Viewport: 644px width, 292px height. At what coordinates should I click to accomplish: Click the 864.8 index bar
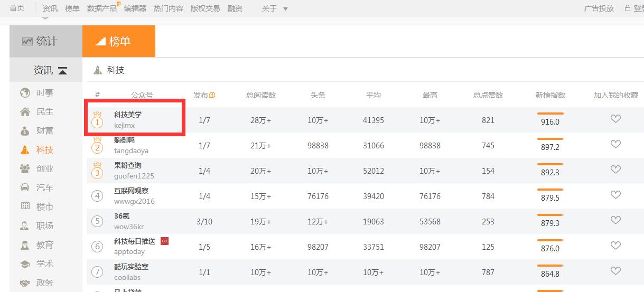(x=550, y=266)
